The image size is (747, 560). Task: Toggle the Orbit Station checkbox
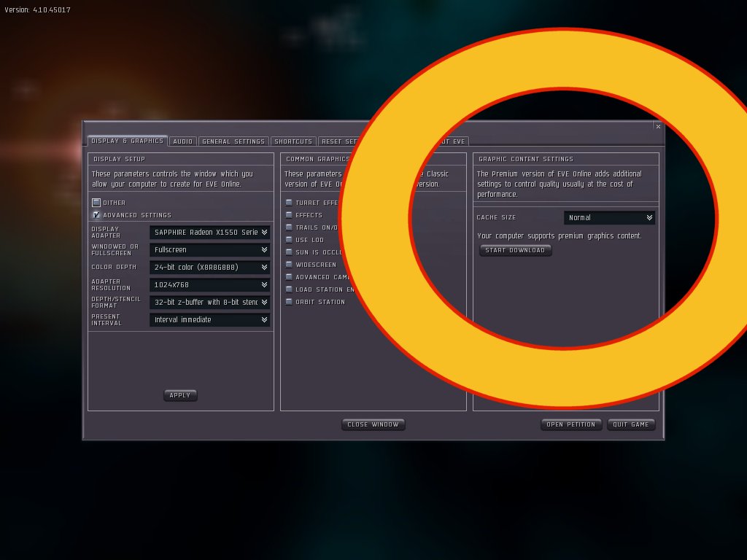tap(289, 301)
